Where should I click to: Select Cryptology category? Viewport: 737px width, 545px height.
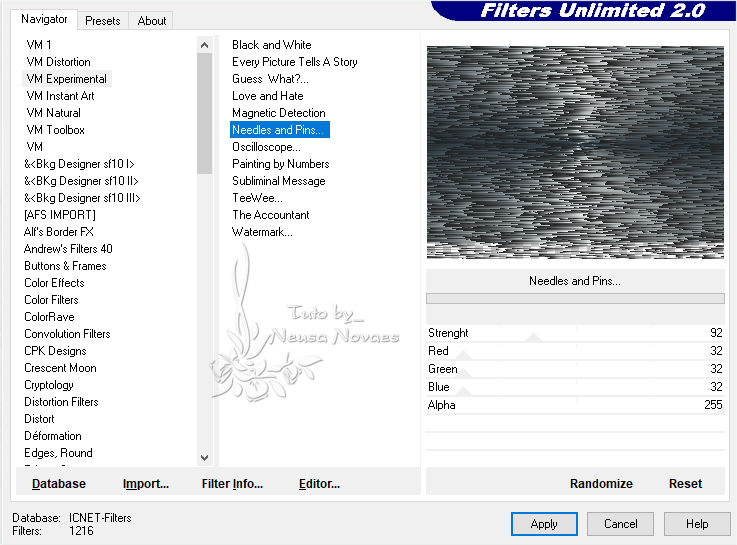(x=49, y=384)
